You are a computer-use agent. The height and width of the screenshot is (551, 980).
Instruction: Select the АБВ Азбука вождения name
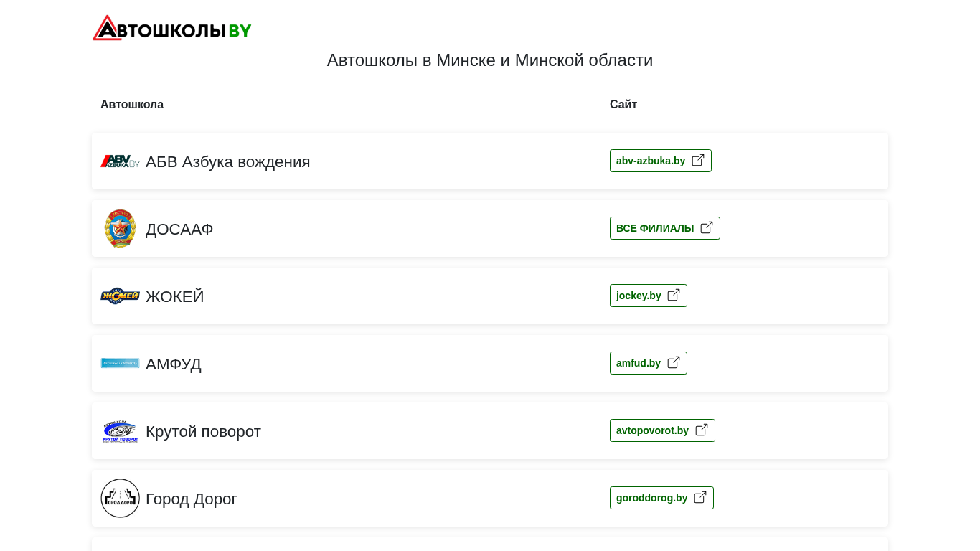[227, 162]
